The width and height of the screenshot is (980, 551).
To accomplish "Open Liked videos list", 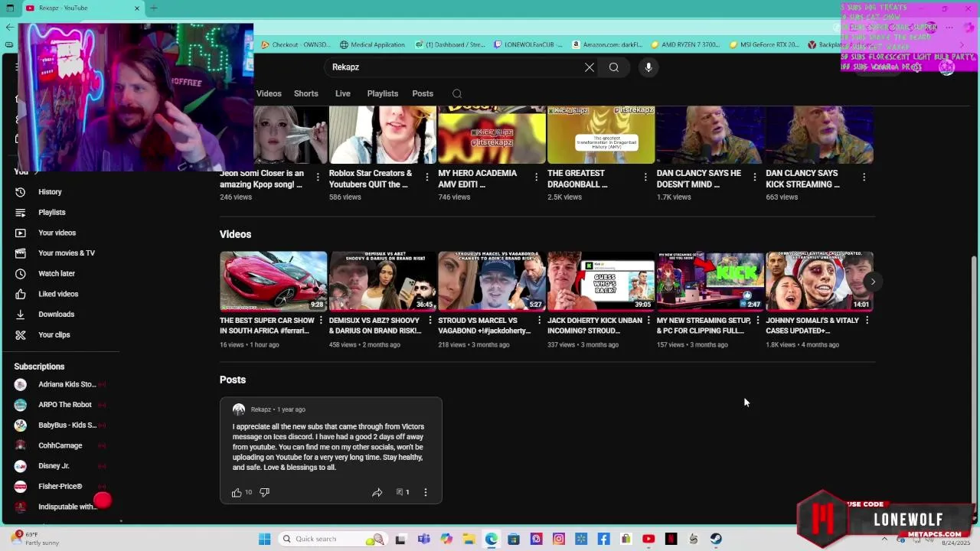I will [x=58, y=294].
